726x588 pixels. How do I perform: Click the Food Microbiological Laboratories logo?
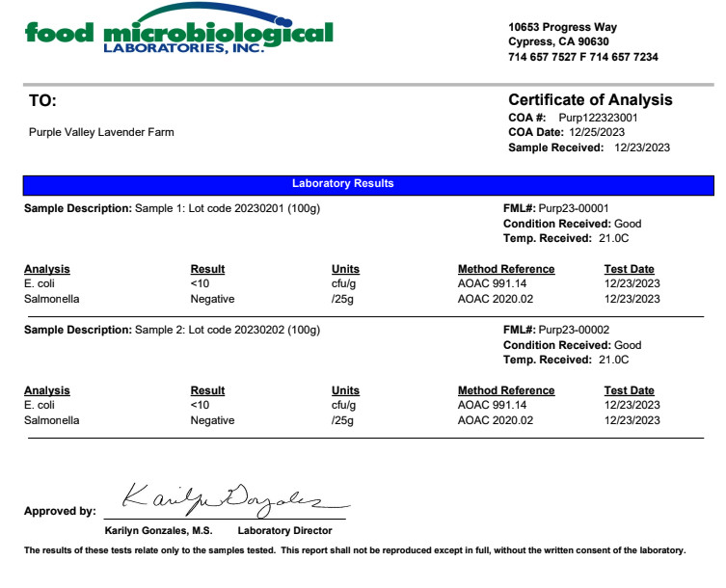tap(178, 29)
